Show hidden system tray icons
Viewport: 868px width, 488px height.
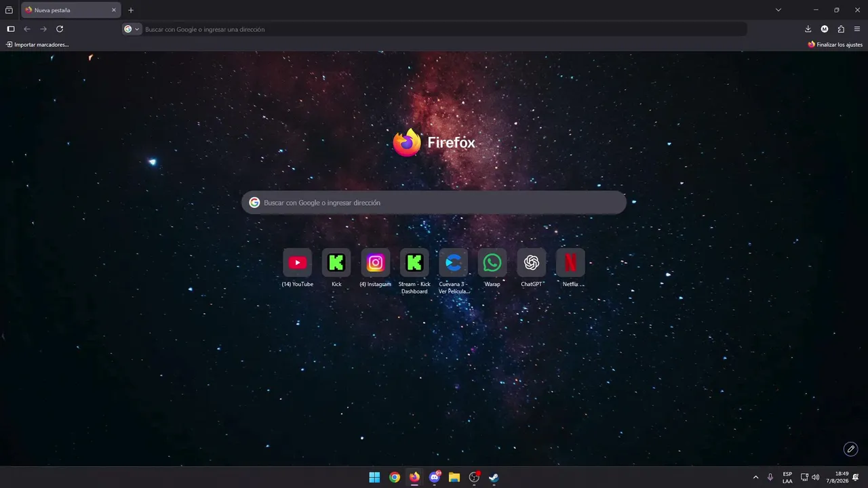click(755, 477)
